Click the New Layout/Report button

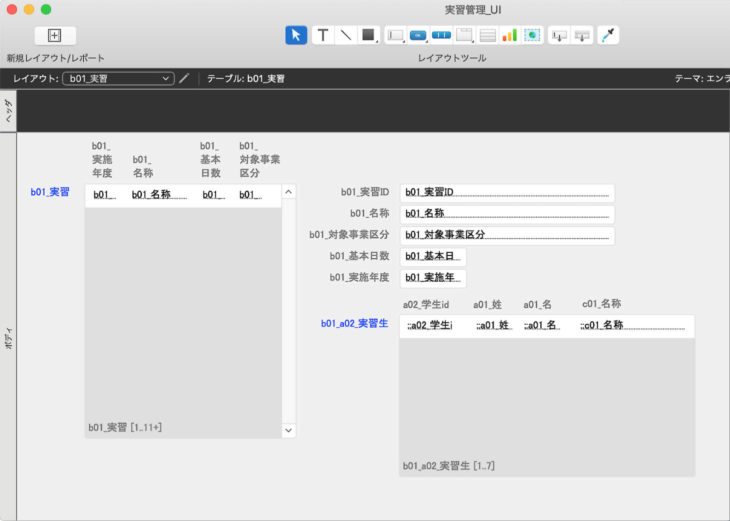[x=55, y=35]
